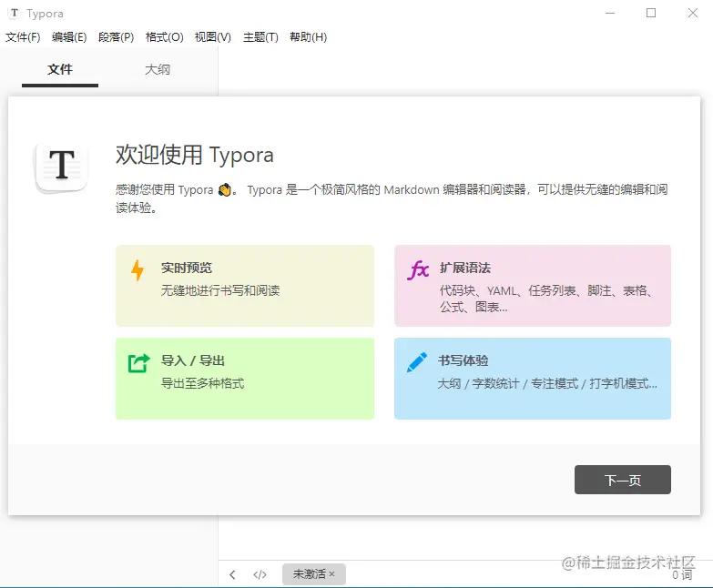The height and width of the screenshot is (588, 713).
Task: Click the blue pencil 书写体验 icon
Action: (417, 362)
